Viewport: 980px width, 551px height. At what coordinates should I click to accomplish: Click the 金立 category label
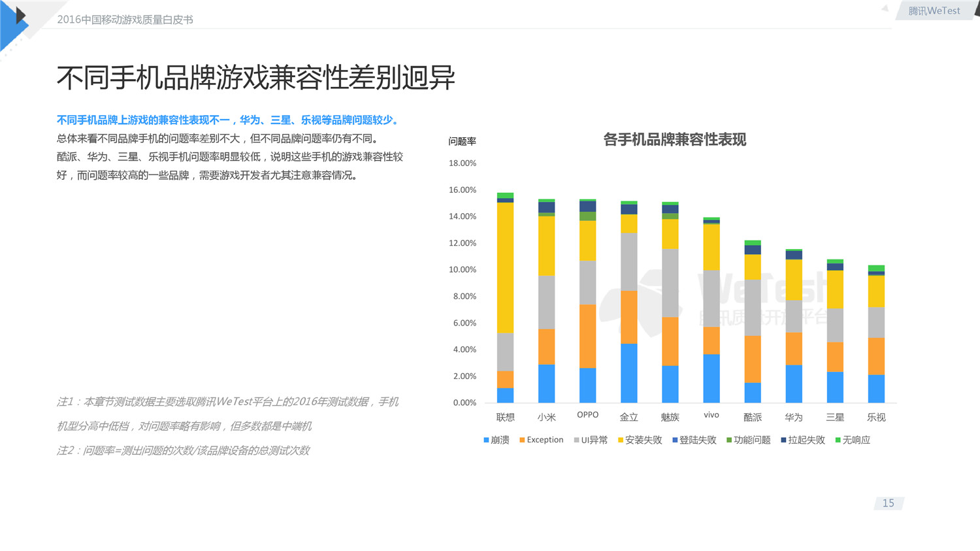coord(629,417)
